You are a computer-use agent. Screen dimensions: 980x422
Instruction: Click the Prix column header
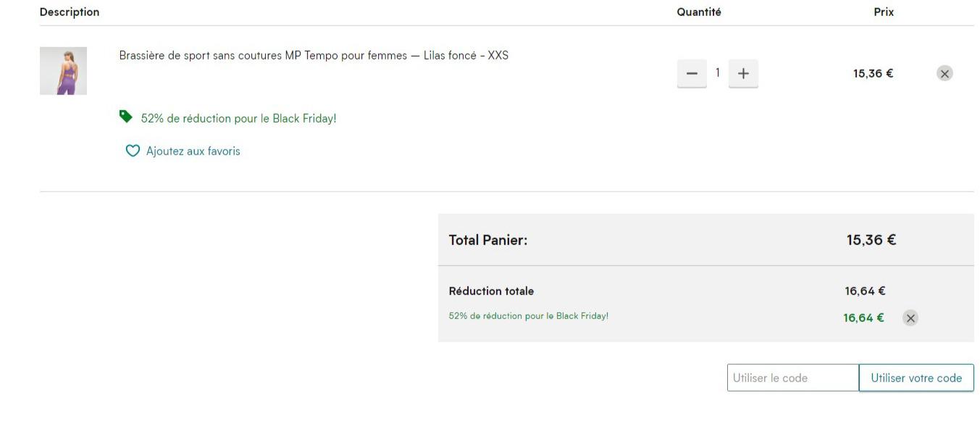(884, 12)
